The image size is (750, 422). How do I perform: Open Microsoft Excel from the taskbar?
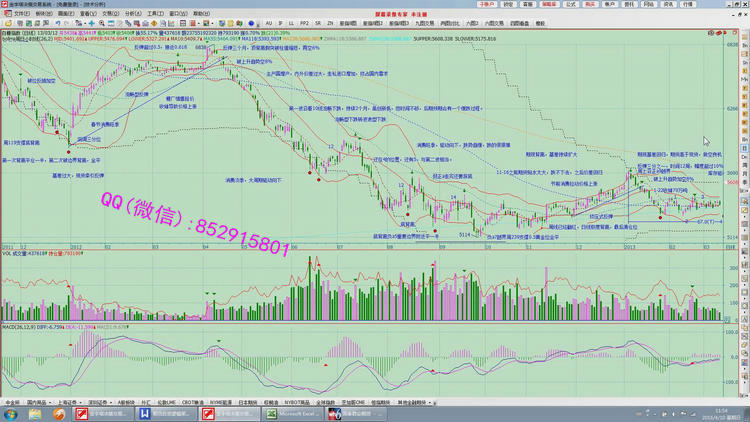click(290, 413)
